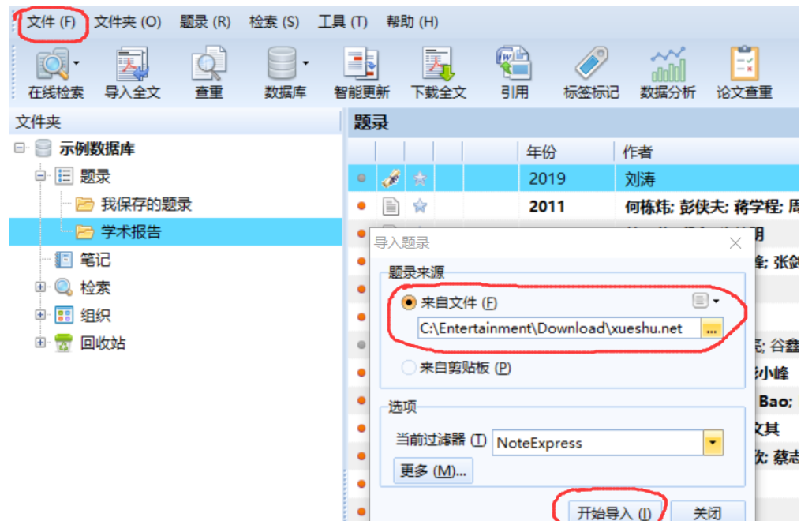Image resolution: width=812 pixels, height=521 pixels.
Task: Select the 来自文件 radio button
Action: point(409,303)
